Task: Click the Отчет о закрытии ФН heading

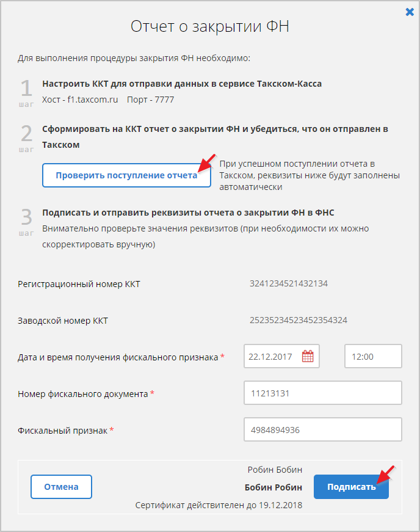Action: click(x=209, y=26)
